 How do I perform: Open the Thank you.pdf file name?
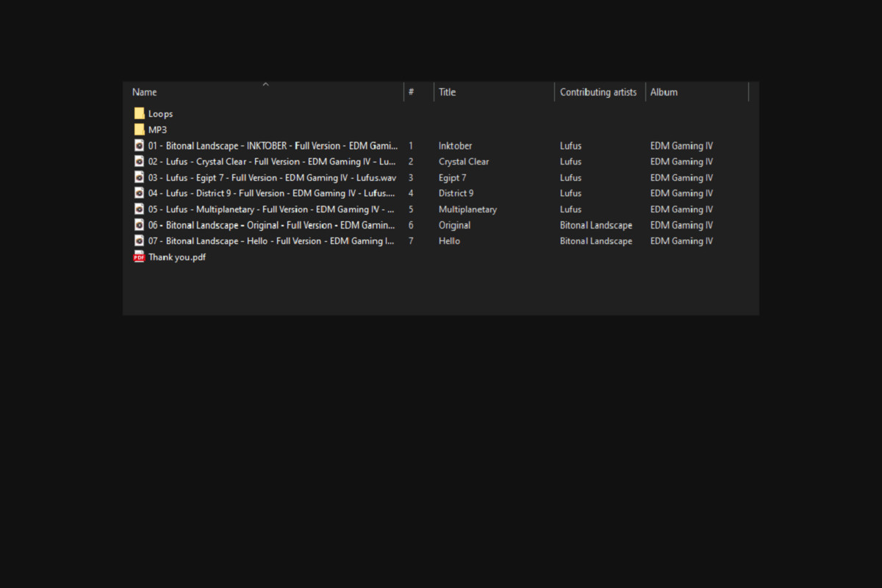click(x=176, y=257)
